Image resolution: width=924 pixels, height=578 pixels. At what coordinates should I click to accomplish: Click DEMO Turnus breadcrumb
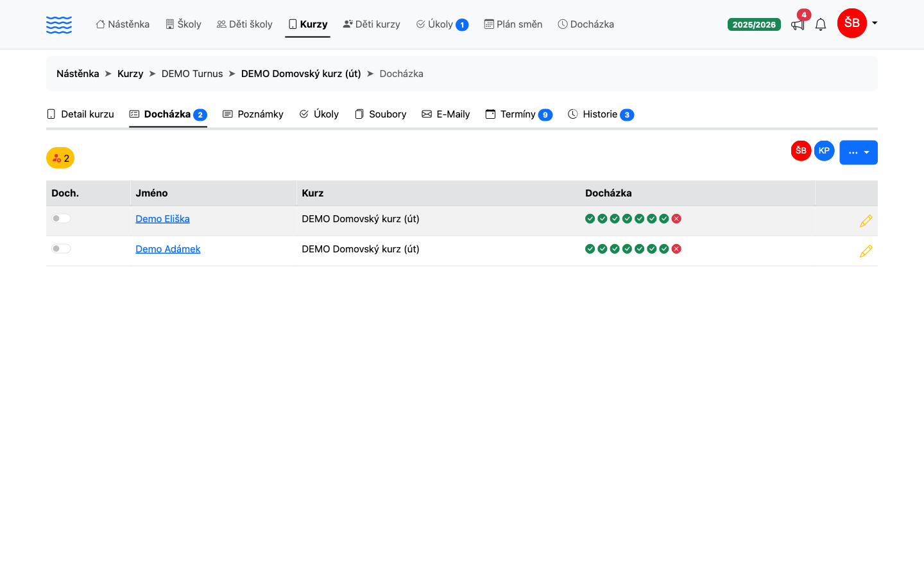[193, 74]
